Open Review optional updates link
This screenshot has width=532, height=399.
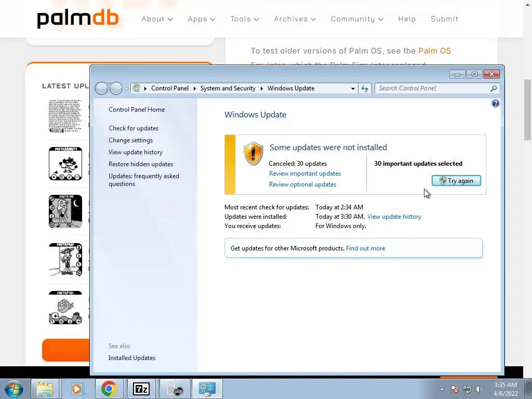click(303, 184)
